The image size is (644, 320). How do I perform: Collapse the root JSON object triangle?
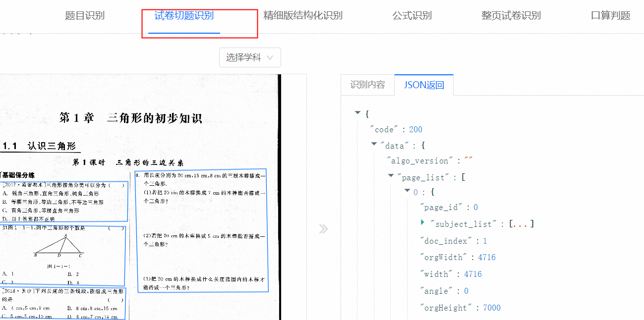(357, 113)
